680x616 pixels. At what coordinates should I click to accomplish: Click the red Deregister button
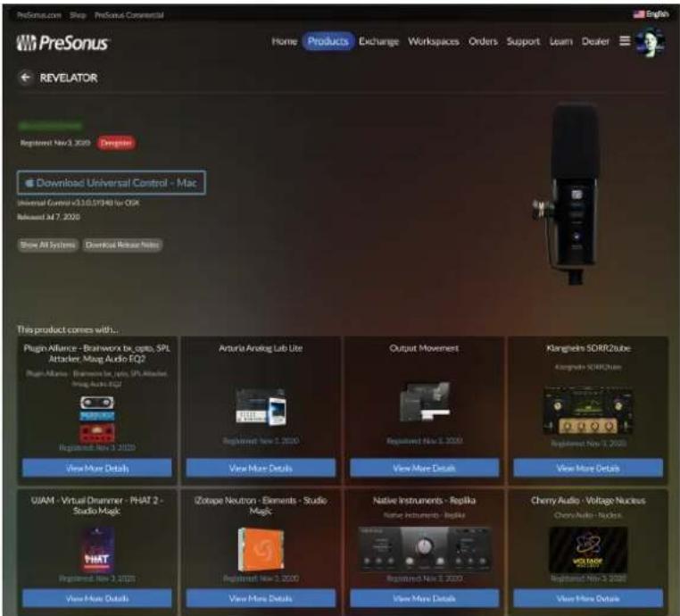coord(116,143)
